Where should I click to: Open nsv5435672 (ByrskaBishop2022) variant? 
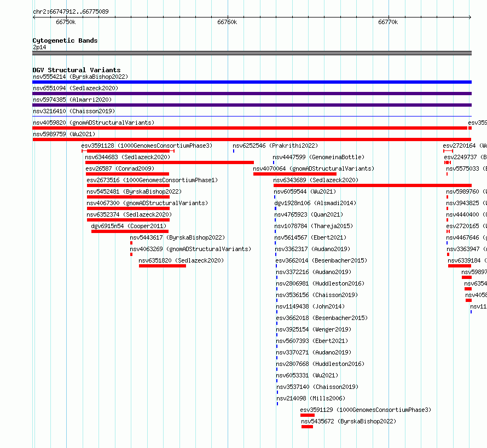(x=349, y=421)
